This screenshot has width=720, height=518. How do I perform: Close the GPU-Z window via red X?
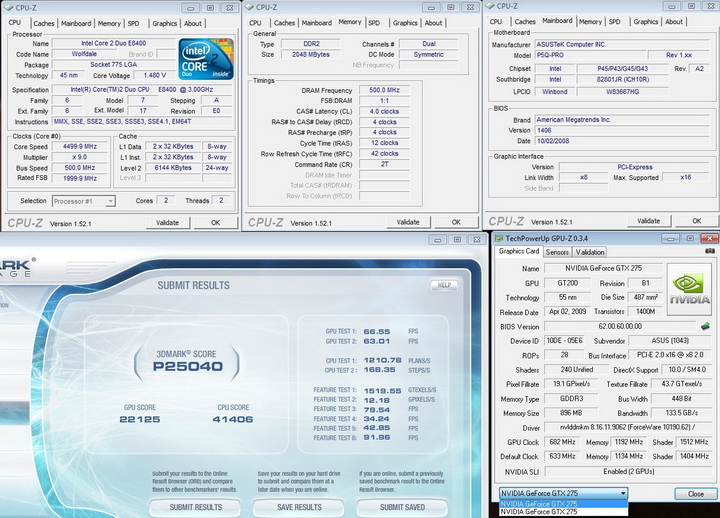tap(709, 238)
